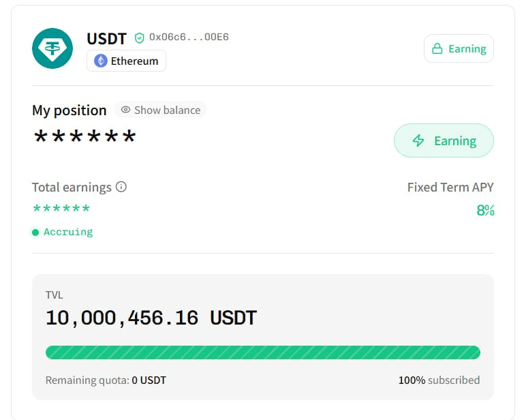Click the hidden green Total earnings asterisks
Image resolution: width=524 pixels, height=420 pixels.
(x=61, y=209)
